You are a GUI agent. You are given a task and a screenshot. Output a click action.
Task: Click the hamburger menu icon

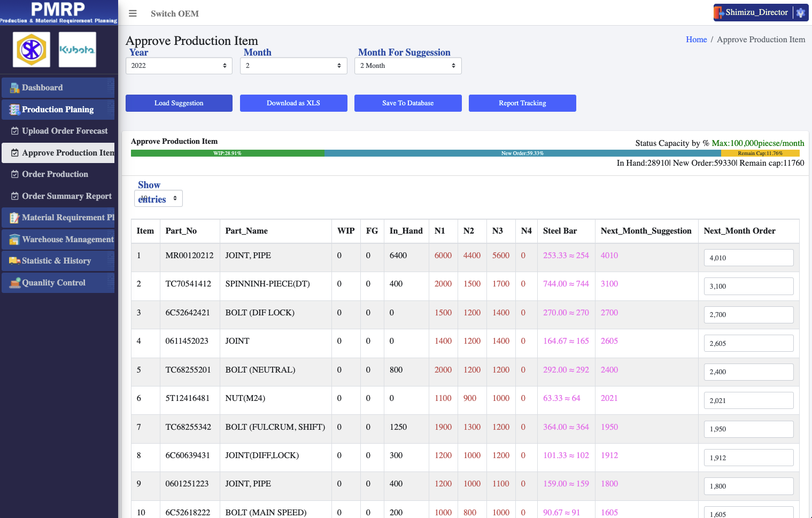tap(133, 13)
